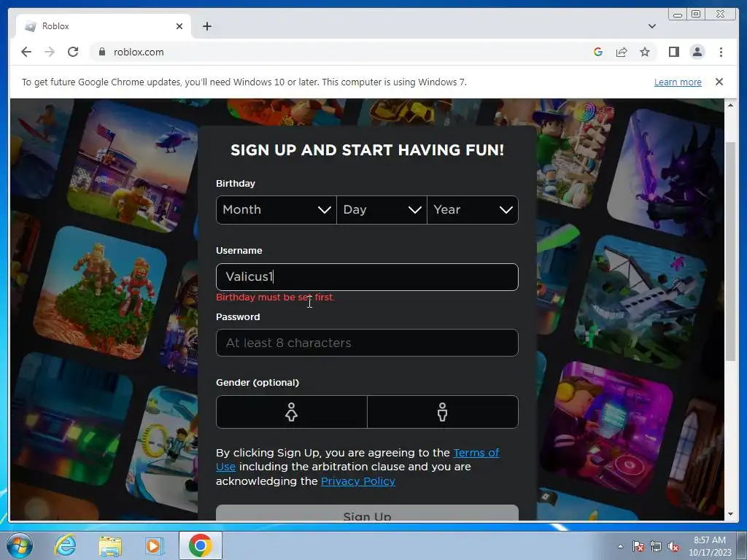Image resolution: width=747 pixels, height=560 pixels.
Task: Expand the Day birthday dropdown
Action: [382, 209]
